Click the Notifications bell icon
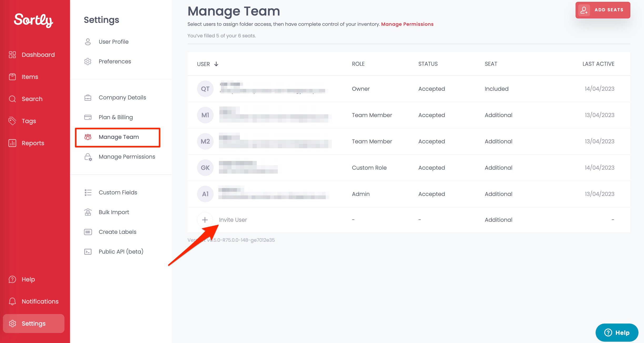The image size is (644, 343). pyautogui.click(x=12, y=301)
